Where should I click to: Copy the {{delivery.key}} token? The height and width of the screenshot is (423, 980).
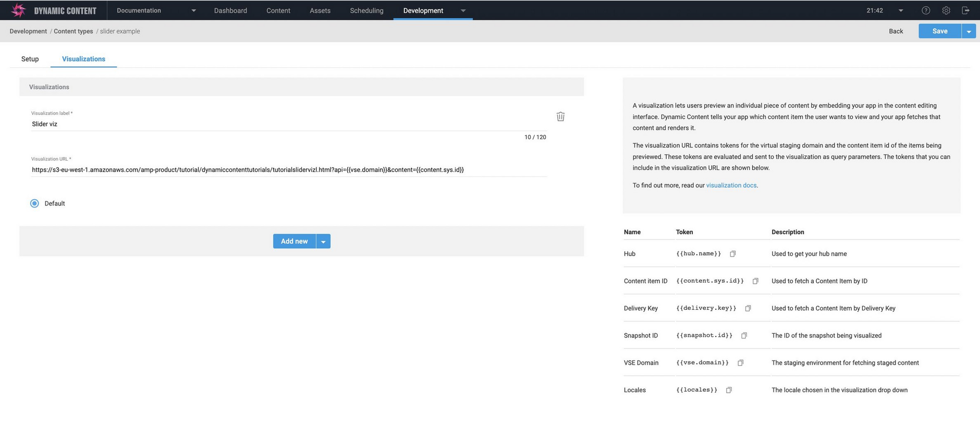[748, 308]
